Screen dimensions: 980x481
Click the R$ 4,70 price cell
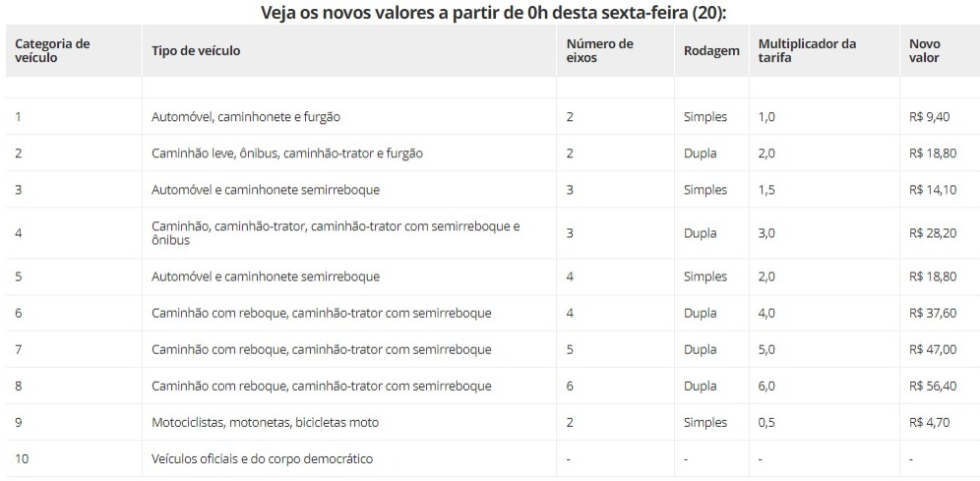coord(930,422)
